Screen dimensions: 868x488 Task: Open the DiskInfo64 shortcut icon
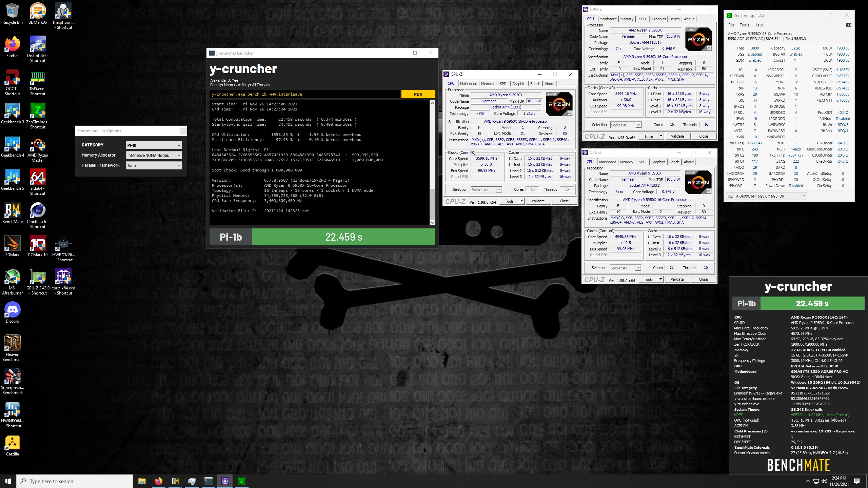[38, 49]
